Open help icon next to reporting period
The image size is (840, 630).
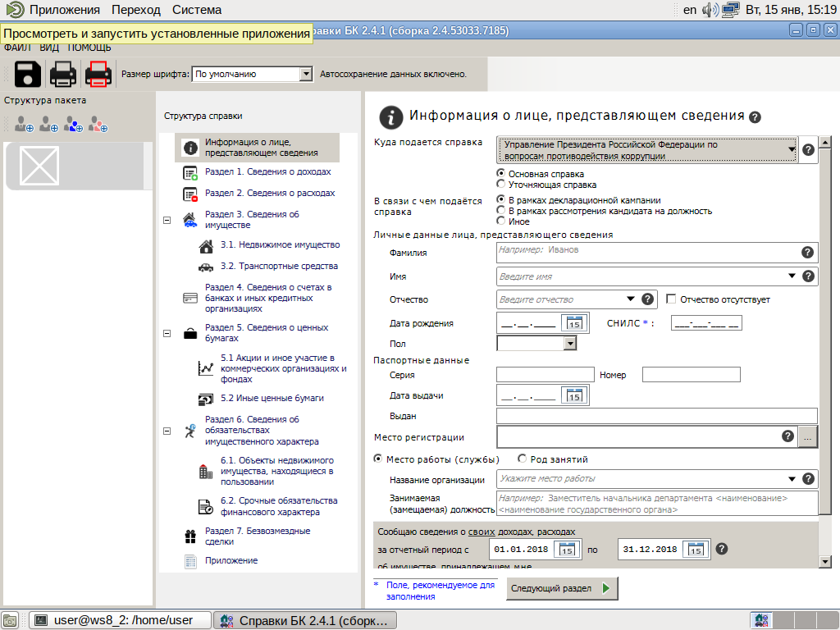722,549
